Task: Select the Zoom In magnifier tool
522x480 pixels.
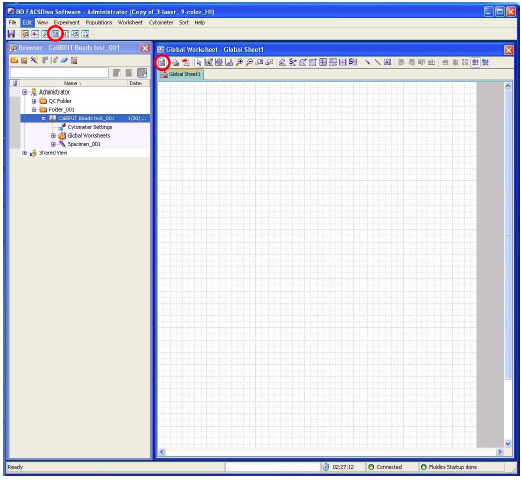Action: point(239,62)
